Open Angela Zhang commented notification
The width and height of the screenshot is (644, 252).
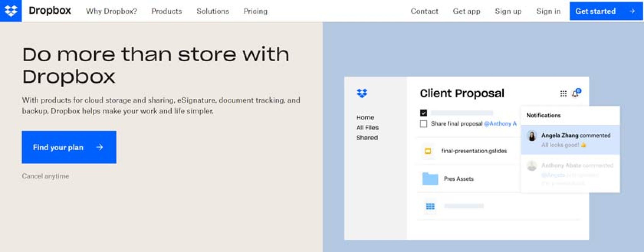[x=570, y=140]
